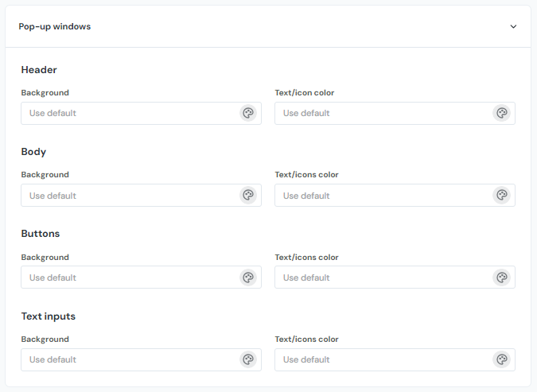This screenshot has width=537, height=392.
Task: Open Text inputs background color palette
Action: (x=248, y=359)
